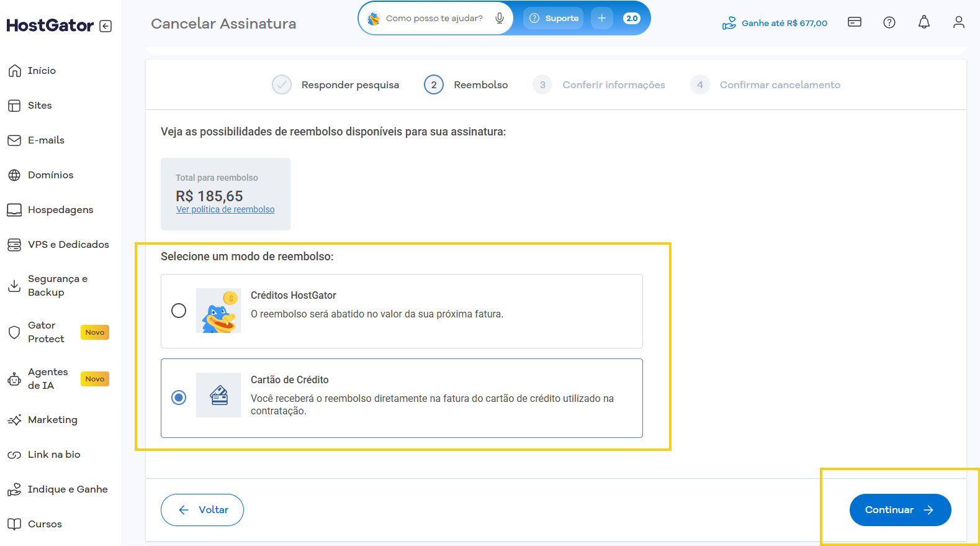Open Sites icon in sidebar

pyautogui.click(x=14, y=106)
